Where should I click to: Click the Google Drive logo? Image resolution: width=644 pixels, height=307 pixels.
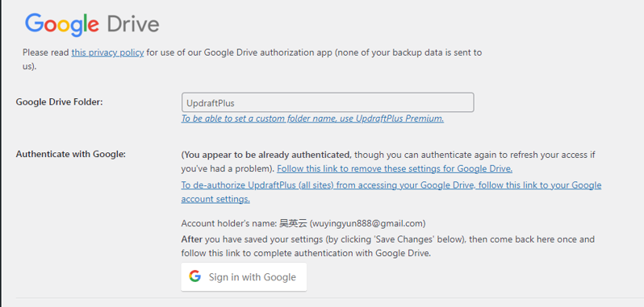(92, 25)
